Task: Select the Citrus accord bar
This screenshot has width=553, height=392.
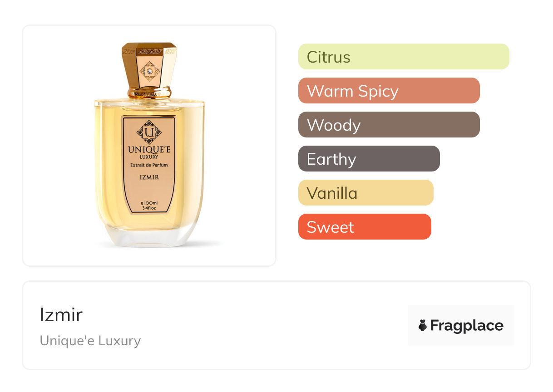Action: (x=404, y=57)
